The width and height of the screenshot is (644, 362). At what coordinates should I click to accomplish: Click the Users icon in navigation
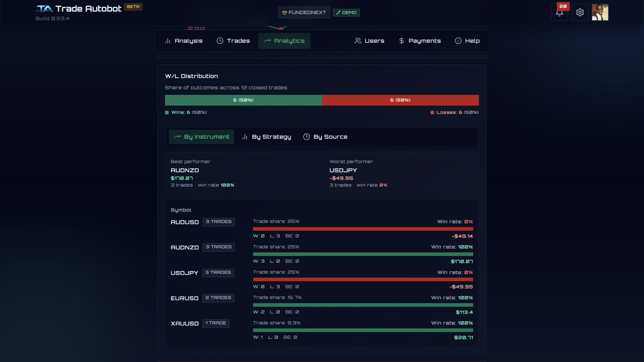click(358, 41)
